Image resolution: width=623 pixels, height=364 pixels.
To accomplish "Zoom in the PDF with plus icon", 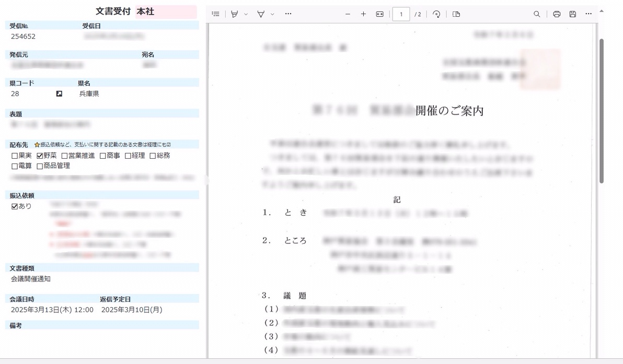I will coord(363,14).
